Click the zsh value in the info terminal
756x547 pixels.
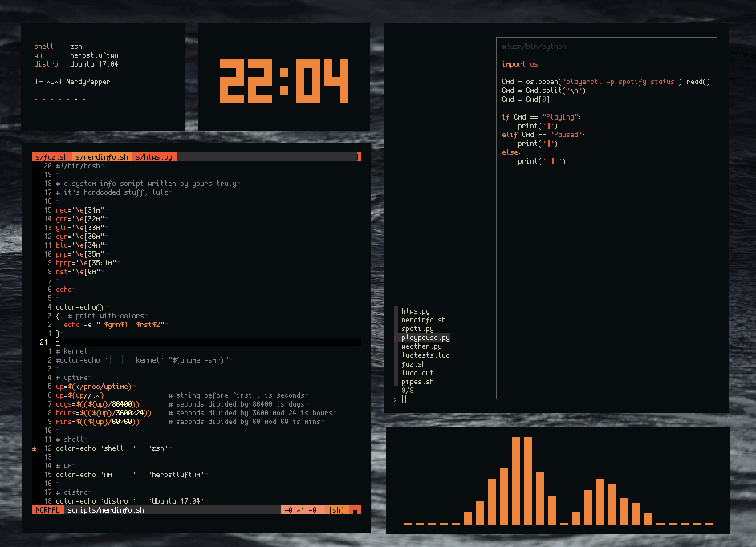click(76, 47)
